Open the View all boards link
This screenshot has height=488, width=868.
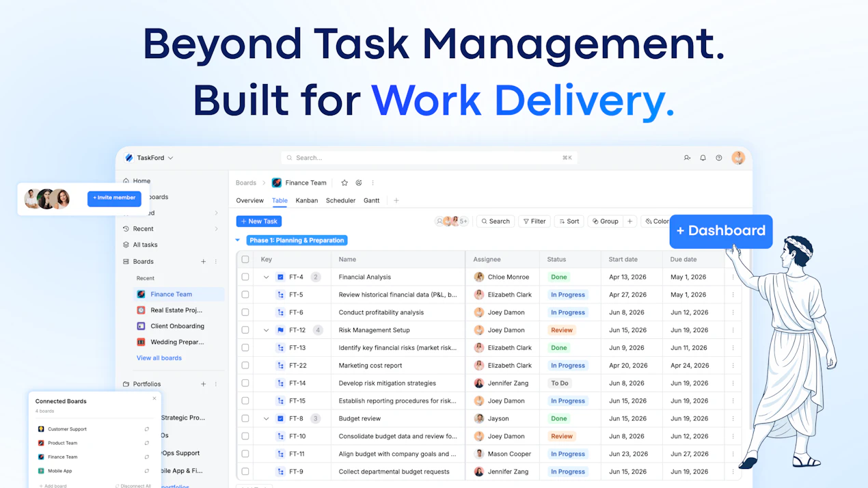(x=159, y=358)
